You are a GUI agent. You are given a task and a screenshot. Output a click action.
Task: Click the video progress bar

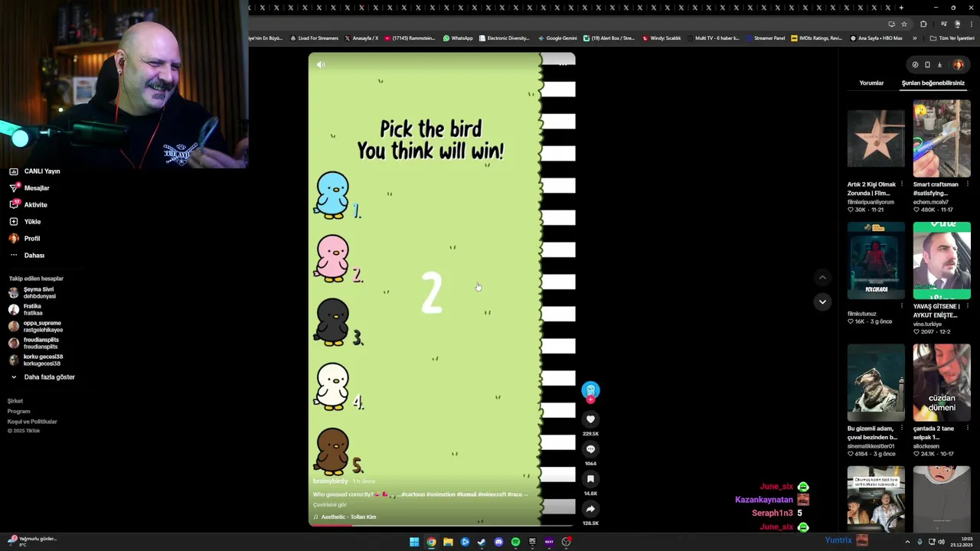(442, 525)
